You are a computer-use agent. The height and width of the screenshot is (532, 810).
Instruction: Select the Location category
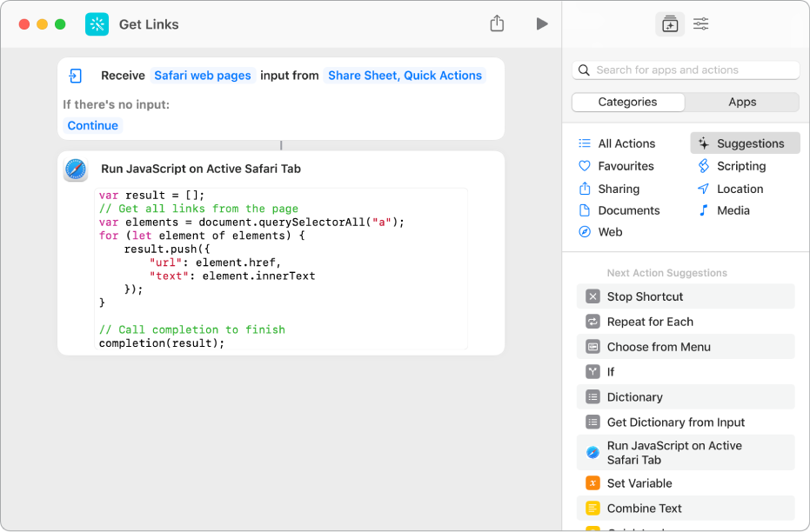(740, 189)
